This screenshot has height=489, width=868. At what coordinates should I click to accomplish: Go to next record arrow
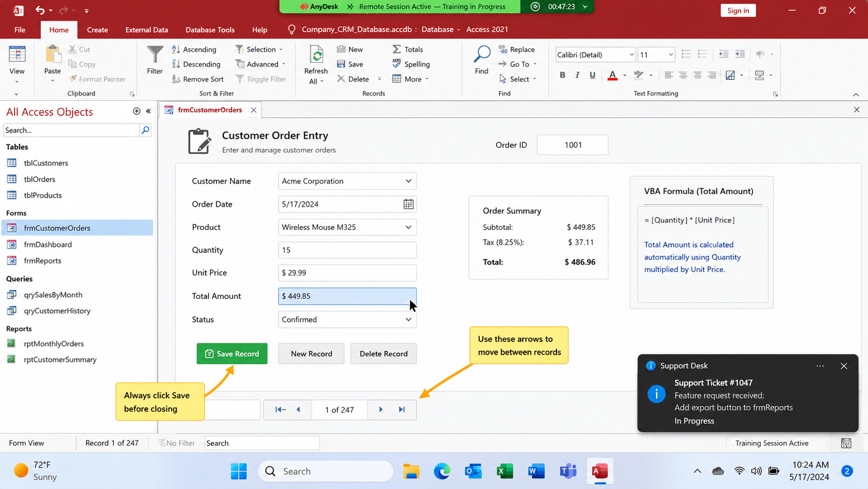(x=381, y=409)
